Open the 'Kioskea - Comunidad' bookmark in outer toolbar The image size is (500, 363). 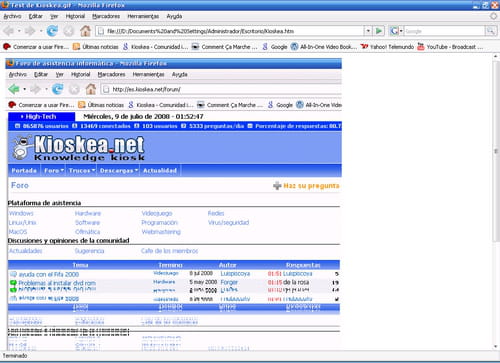155,47
